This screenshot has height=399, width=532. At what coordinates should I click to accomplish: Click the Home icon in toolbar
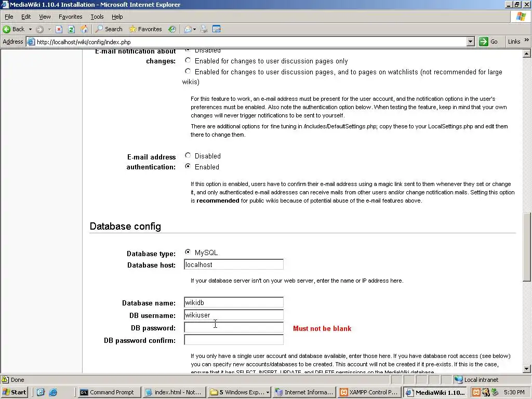point(84,29)
